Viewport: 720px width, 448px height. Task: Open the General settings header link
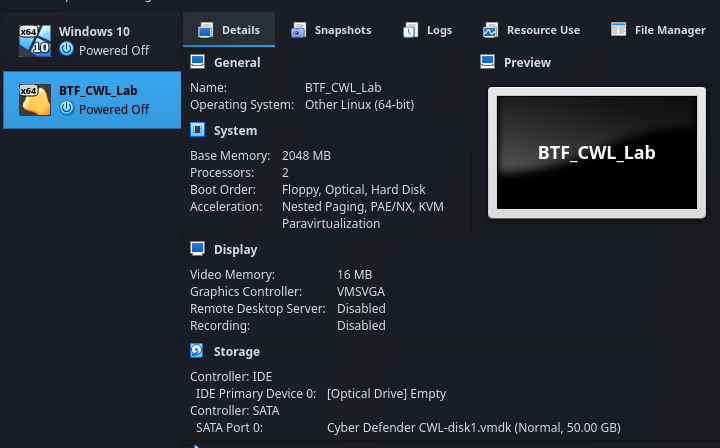(237, 62)
